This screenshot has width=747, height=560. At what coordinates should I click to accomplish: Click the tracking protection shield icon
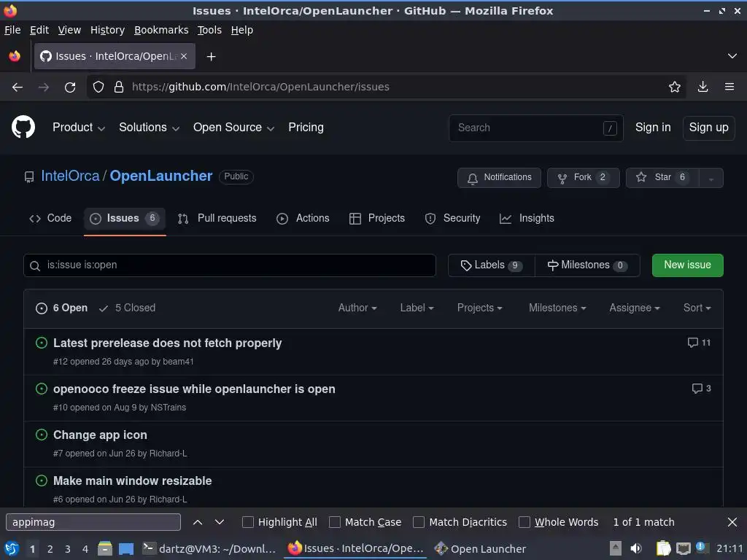pyautogui.click(x=98, y=87)
